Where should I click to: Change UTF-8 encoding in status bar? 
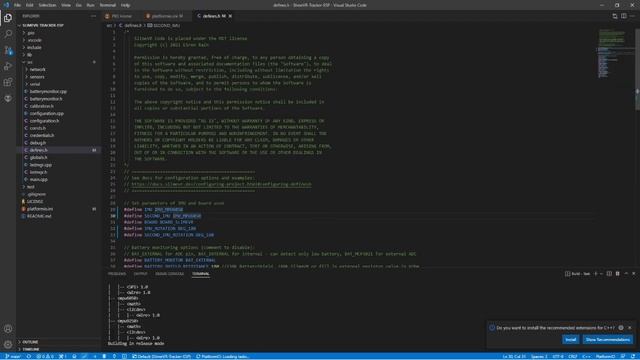[558, 356]
